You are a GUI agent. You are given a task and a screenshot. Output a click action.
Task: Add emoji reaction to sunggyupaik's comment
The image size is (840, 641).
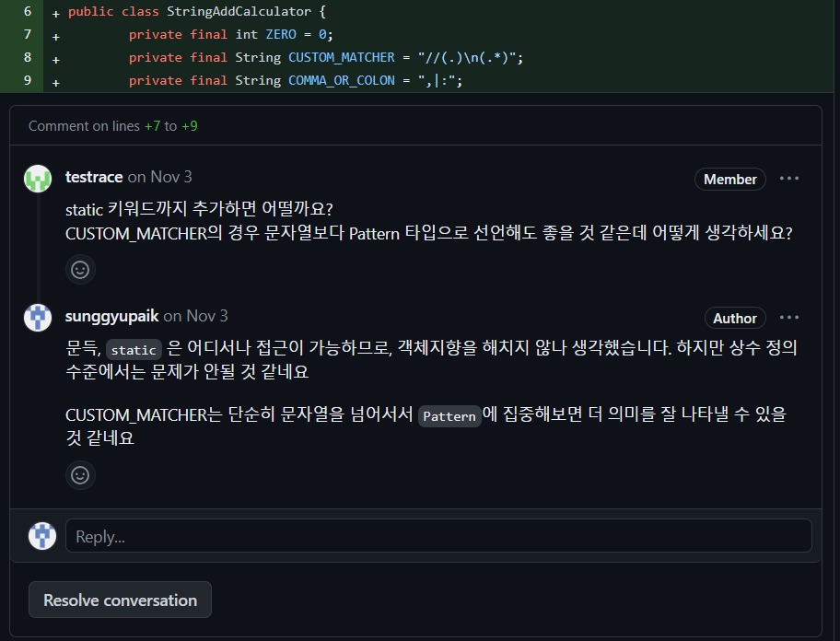(80, 475)
